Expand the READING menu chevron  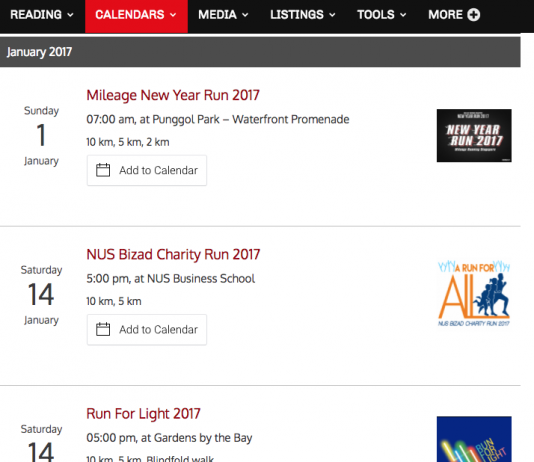[x=70, y=15]
